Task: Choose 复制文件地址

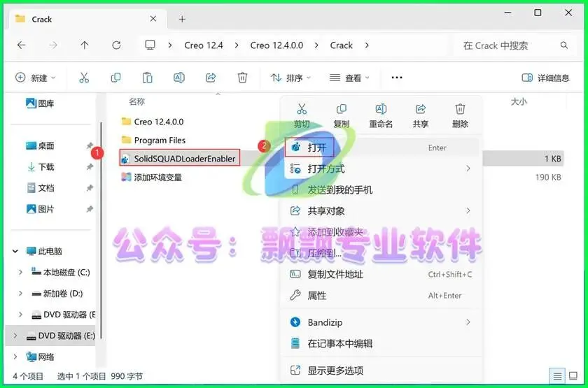Action: click(381, 275)
